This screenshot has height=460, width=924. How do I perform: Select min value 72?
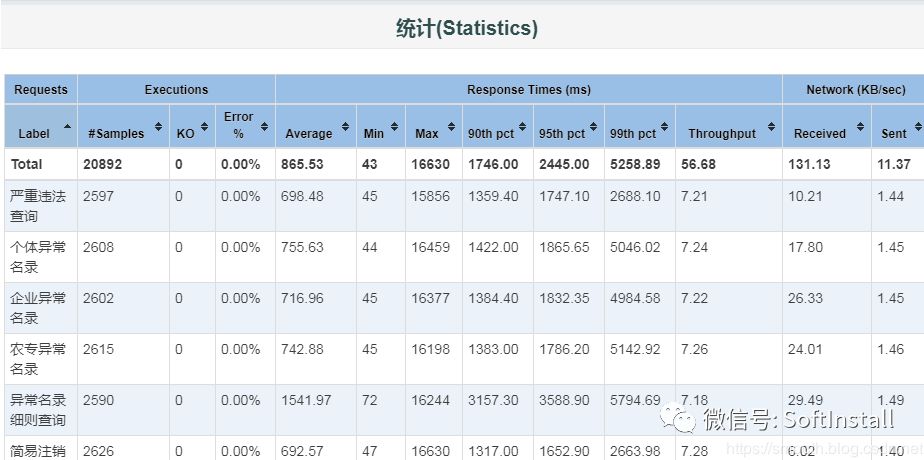pos(369,401)
